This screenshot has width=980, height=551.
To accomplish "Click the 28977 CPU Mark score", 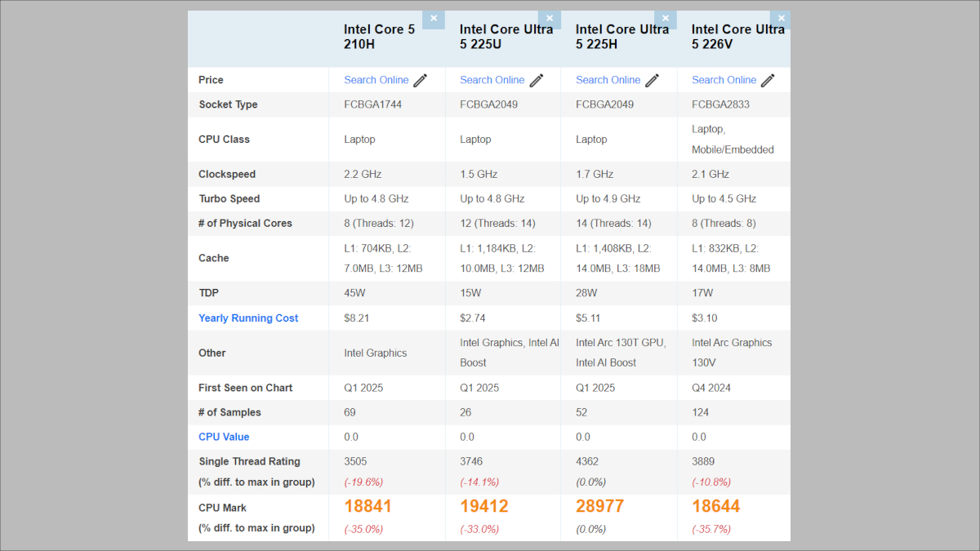I will pos(599,506).
